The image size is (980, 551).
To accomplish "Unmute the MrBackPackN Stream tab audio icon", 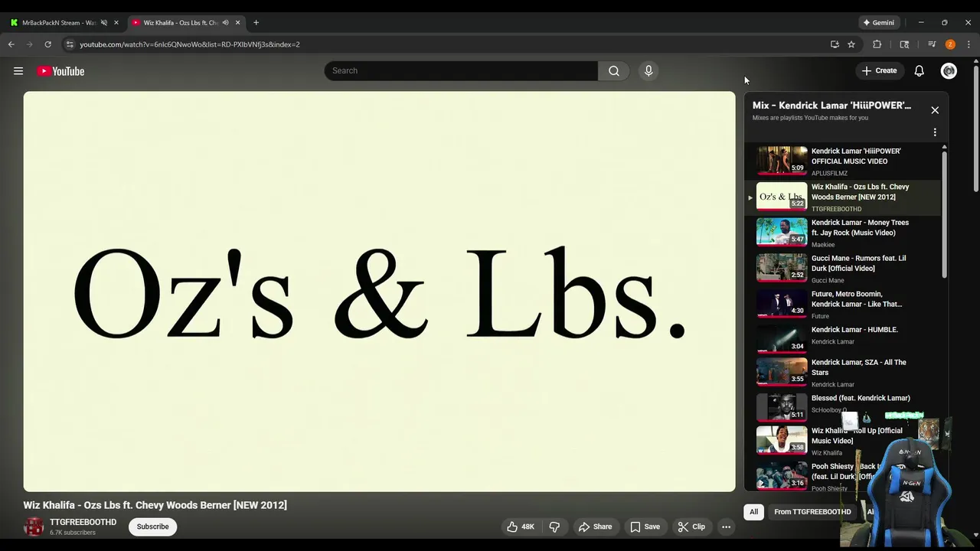I will (104, 23).
